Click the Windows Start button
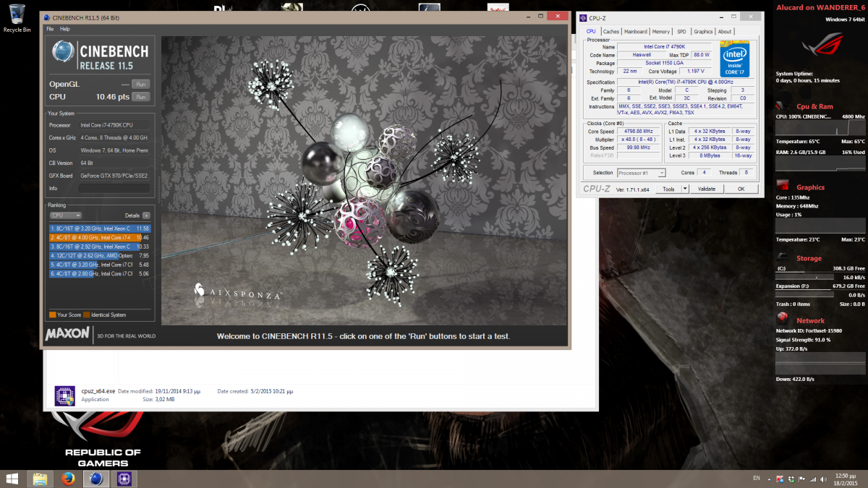This screenshot has width=868, height=488. coord(12,479)
